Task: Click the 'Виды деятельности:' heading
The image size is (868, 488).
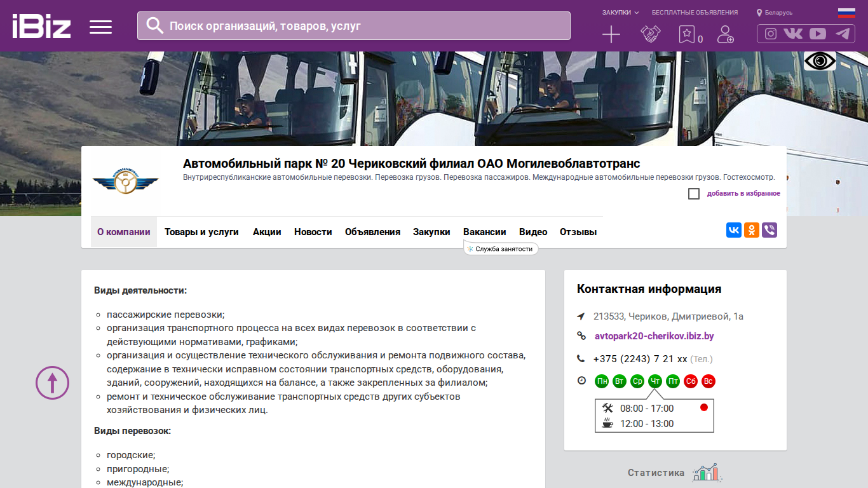Action: 140,290
